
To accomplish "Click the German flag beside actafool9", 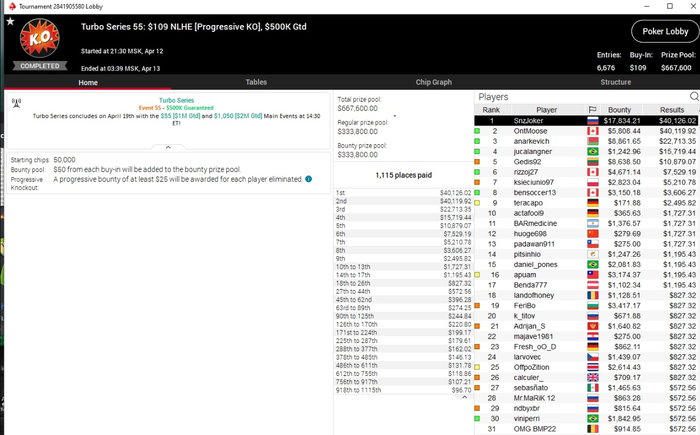I will point(592,213).
